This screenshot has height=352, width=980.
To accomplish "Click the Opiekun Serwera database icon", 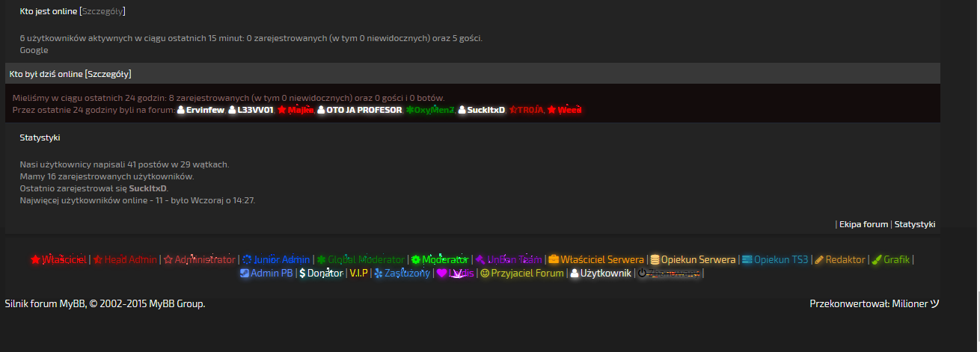I will tap(655, 259).
